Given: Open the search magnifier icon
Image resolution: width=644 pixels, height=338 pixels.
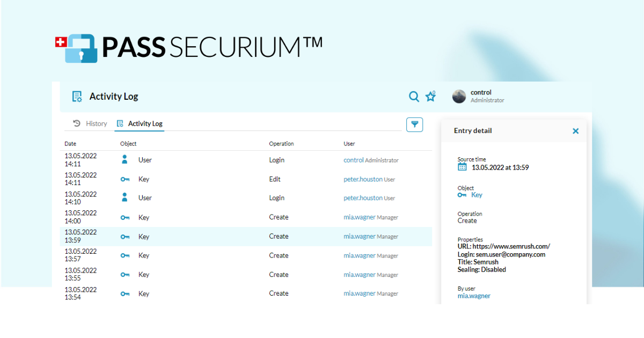Looking at the screenshot, I should [414, 97].
